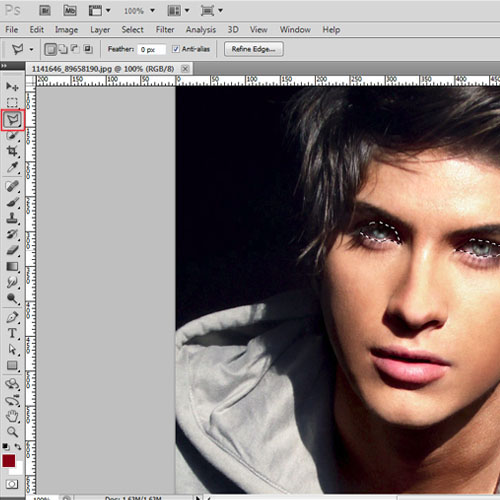Select the Rectangle shape tool
The width and height of the screenshot is (500, 500).
[x=12, y=365]
